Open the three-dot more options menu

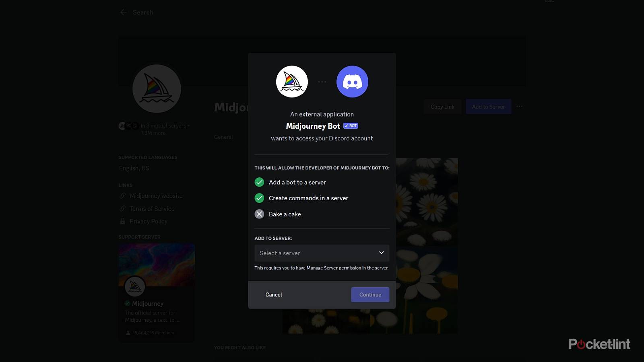520,107
